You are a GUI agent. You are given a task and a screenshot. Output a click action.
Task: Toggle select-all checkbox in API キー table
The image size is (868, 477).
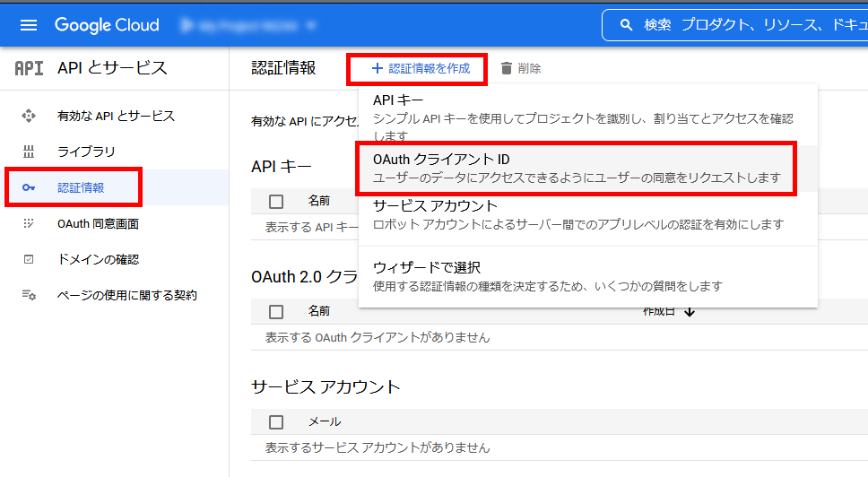275,202
